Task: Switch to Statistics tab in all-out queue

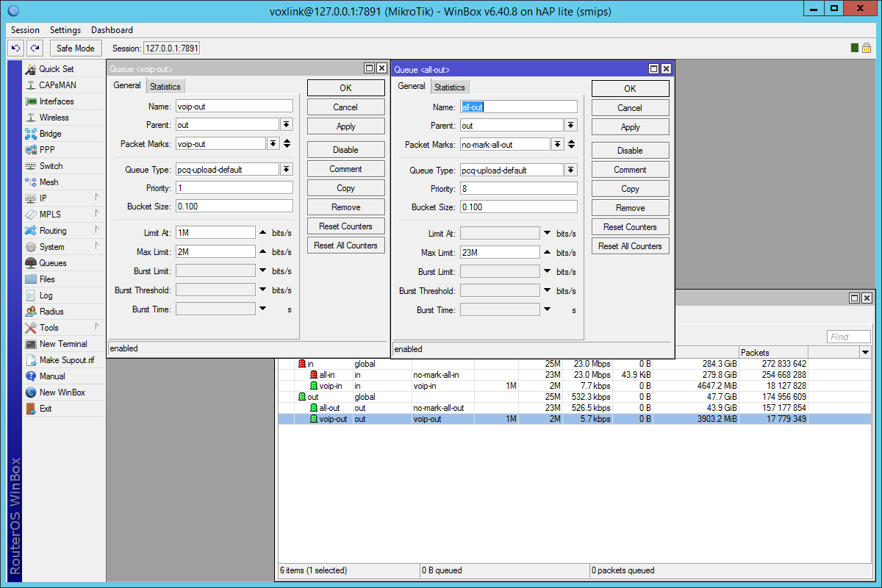Action: 450,87
